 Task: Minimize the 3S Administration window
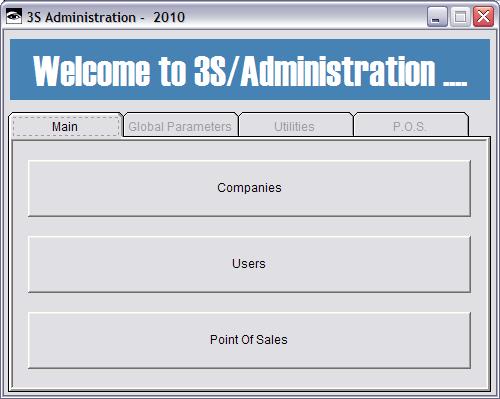tap(437, 17)
